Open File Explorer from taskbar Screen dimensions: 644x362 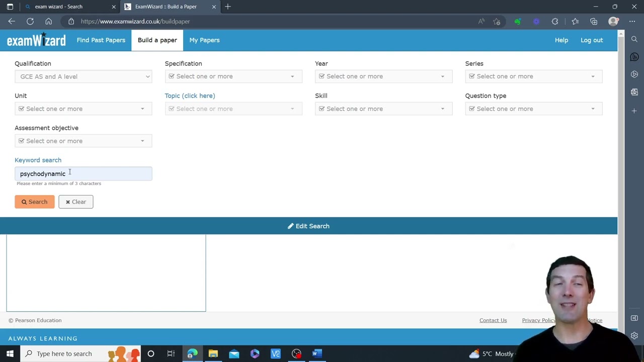[213, 354]
